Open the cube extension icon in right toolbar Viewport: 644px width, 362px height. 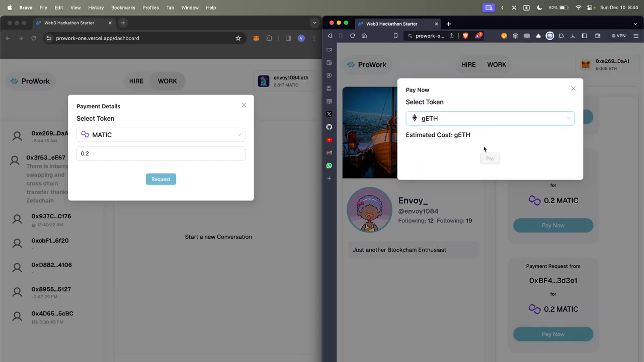click(516, 36)
